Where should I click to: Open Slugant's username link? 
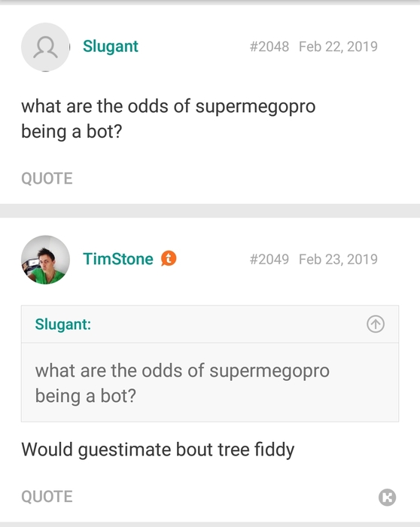pos(110,47)
